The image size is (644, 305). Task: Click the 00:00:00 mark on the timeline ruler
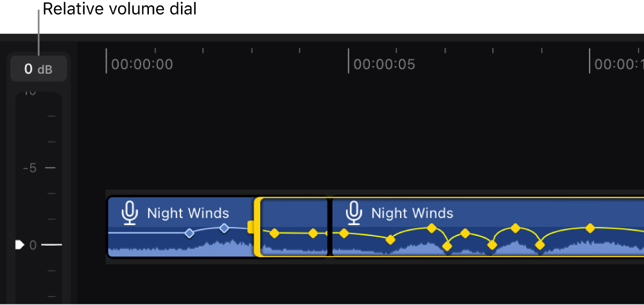(142, 64)
